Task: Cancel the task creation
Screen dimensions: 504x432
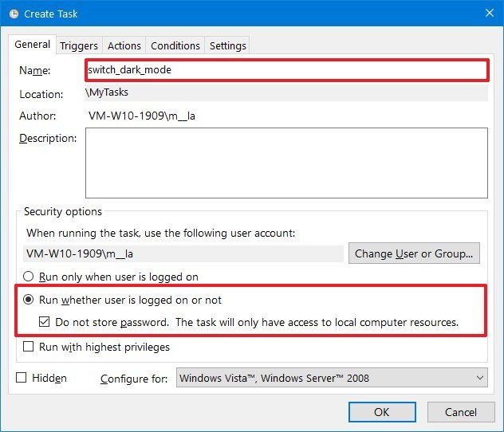Action: tap(461, 412)
